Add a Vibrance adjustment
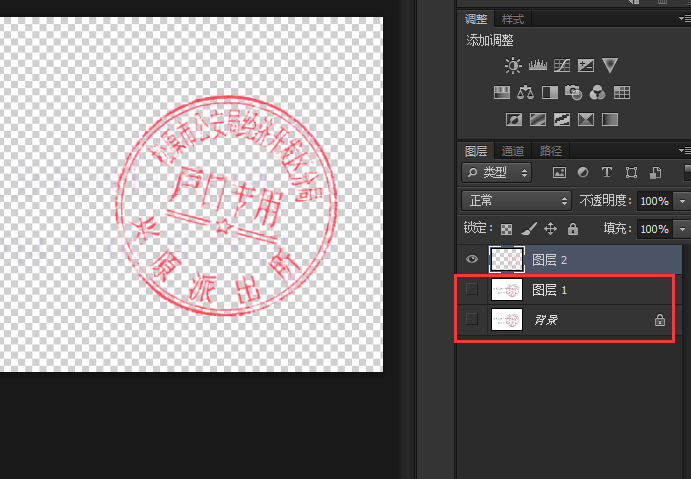This screenshot has height=479, width=691. pos(610,65)
